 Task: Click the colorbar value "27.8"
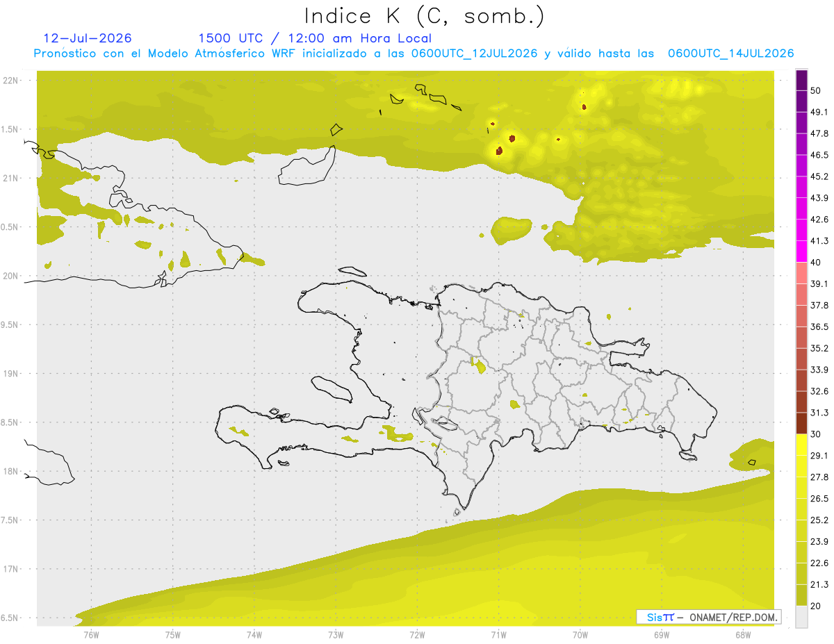(819, 477)
